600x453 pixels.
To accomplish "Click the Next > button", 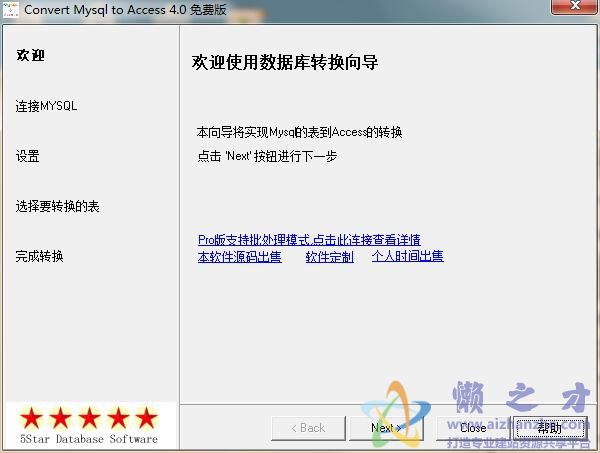I will [386, 428].
